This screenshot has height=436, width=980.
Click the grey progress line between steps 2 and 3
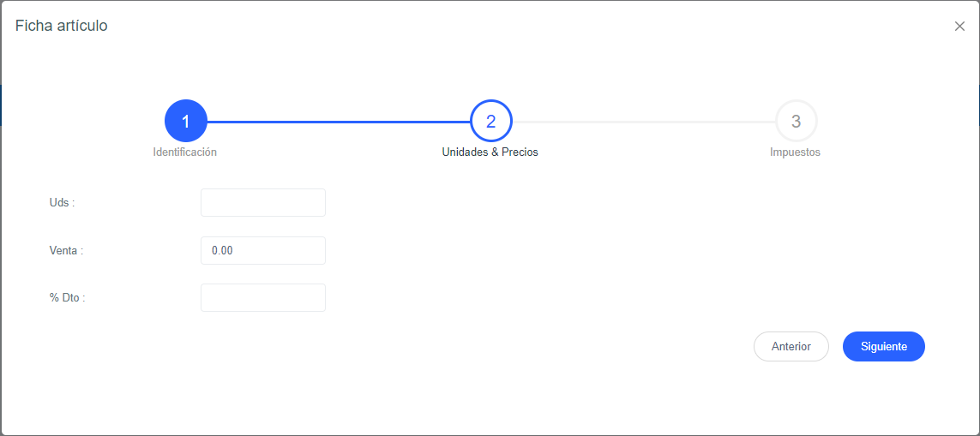point(643,122)
